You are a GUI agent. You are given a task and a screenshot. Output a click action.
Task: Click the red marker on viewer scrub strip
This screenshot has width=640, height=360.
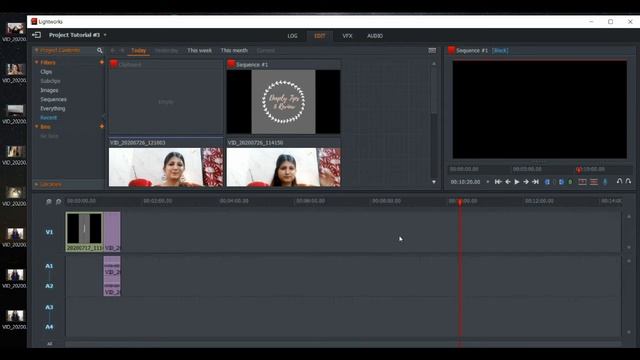(579, 169)
